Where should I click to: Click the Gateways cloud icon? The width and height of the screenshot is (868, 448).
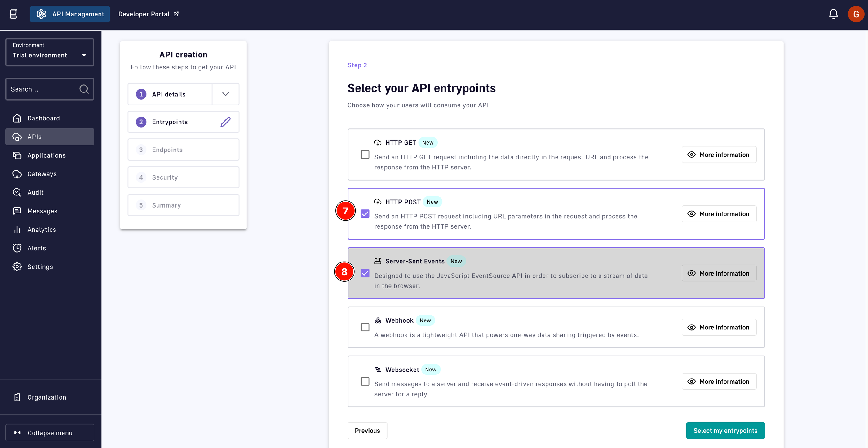[17, 174]
